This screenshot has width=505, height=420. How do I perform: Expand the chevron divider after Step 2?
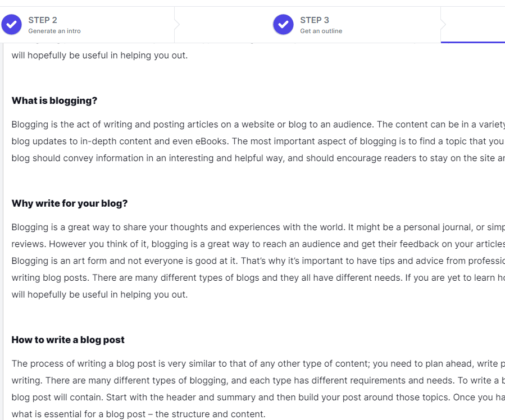[176, 24]
